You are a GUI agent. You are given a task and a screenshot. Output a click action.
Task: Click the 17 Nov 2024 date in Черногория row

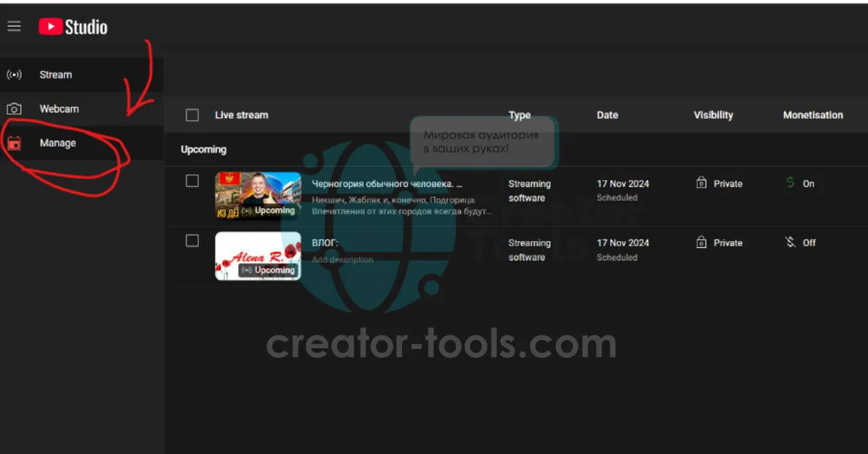623,184
